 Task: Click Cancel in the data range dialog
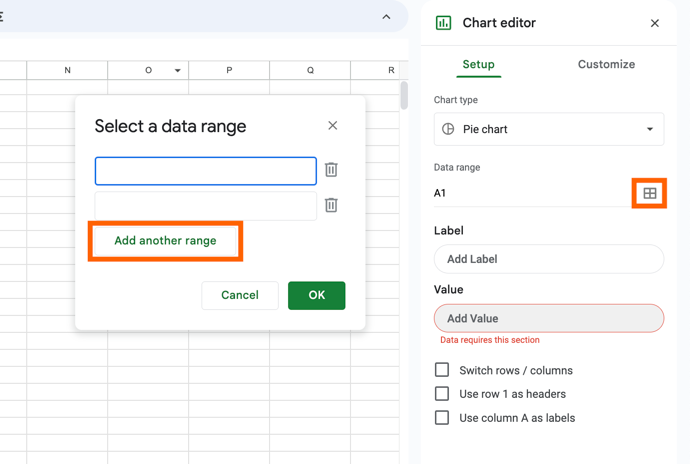[240, 295]
